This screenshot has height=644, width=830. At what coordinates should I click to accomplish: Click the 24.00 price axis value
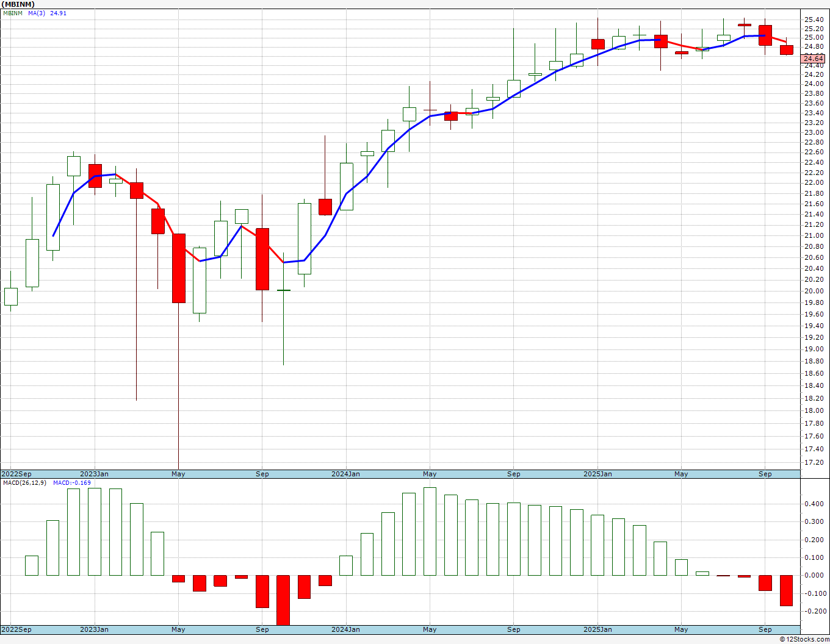tap(814, 84)
